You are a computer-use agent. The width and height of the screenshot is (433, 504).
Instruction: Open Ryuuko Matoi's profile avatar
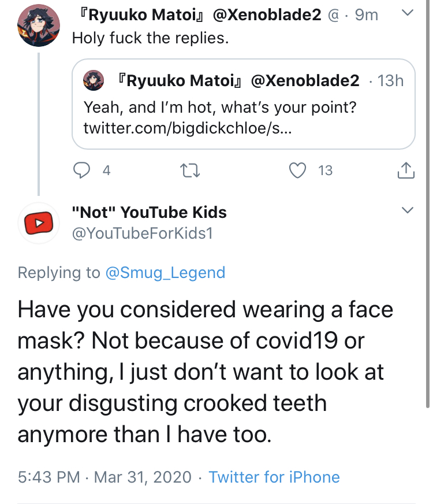point(39,25)
